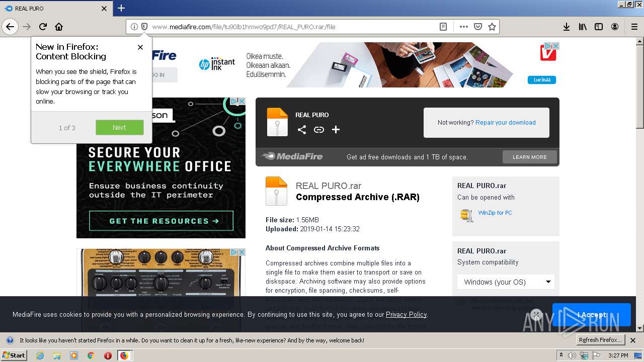Open media player taskbar icon
The width and height of the screenshot is (644, 362).
74,355
